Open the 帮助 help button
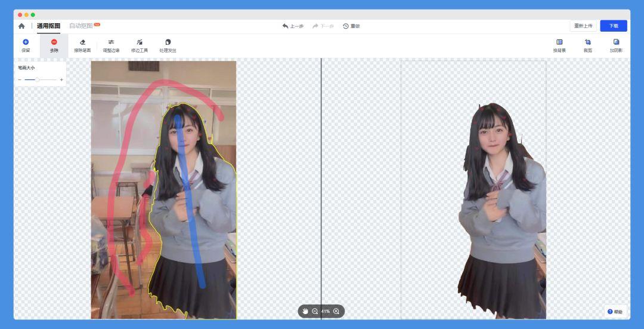The height and width of the screenshot is (329, 644). (x=615, y=312)
